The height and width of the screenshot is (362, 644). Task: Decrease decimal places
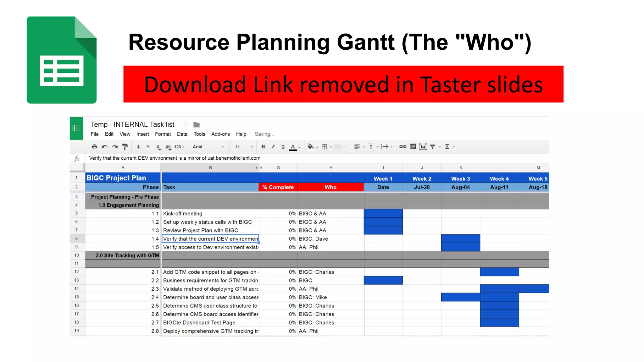tap(158, 147)
